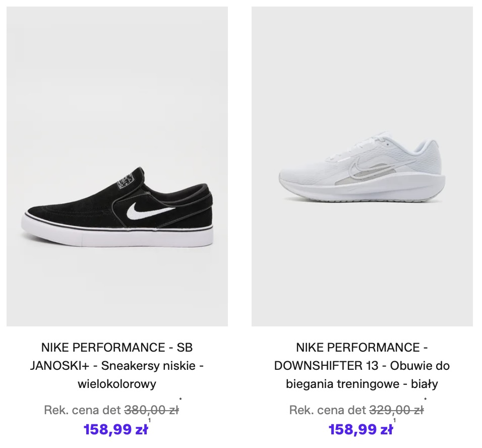Click "Rek. cena det" label under Downshifter
The height and width of the screenshot is (448, 482).
(x=328, y=410)
